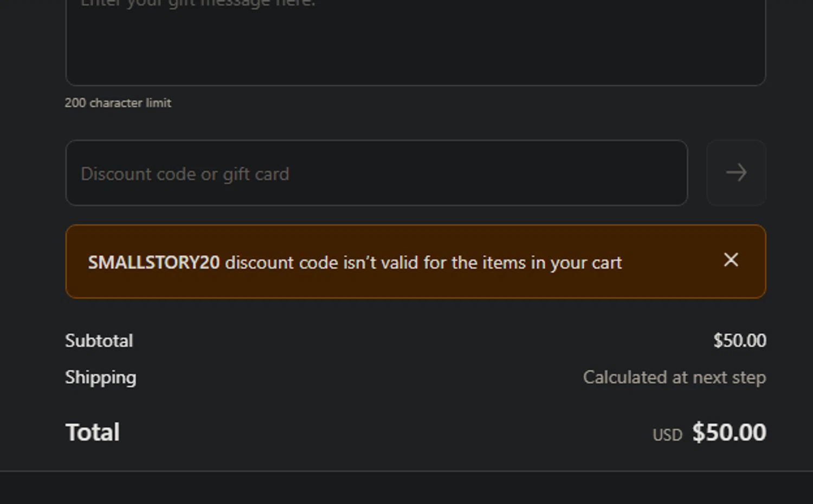Click the Shipping label
Screen dimensions: 813x504
tap(101, 378)
